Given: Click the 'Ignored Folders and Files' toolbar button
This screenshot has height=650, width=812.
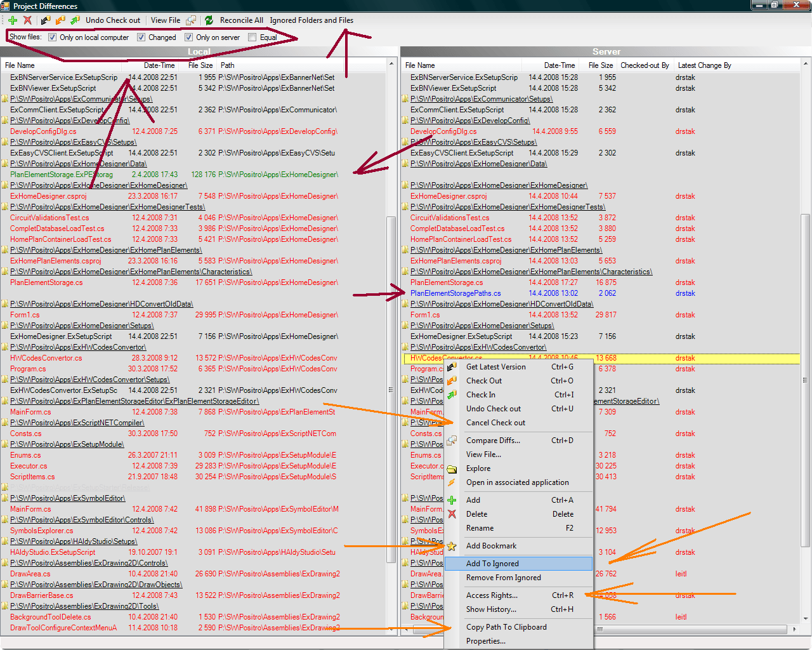Looking at the screenshot, I should click(311, 20).
